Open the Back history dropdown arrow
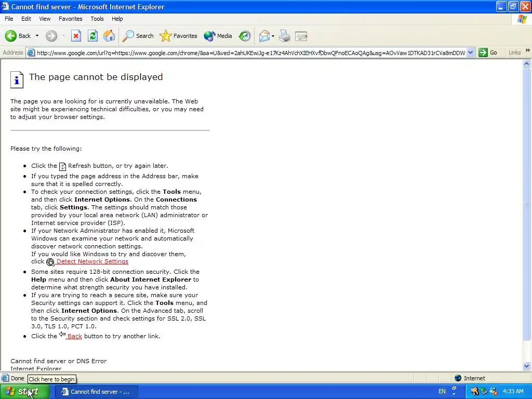The width and height of the screenshot is (532, 399). tap(37, 36)
